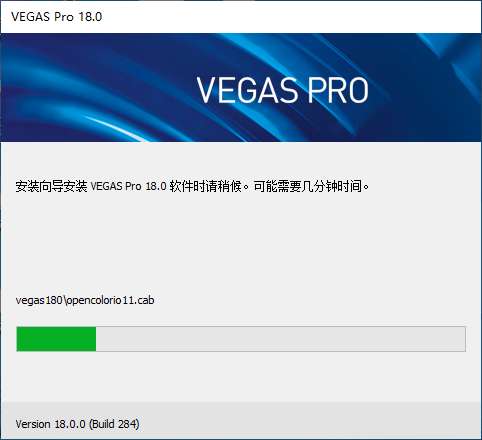Click the empty title bar area
Screen dimensions: 482x440
point(290,17)
